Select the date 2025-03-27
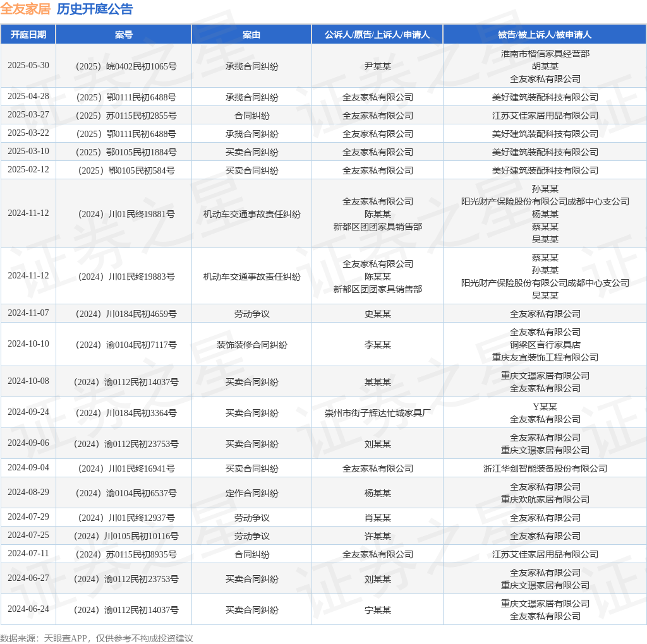 28,115
